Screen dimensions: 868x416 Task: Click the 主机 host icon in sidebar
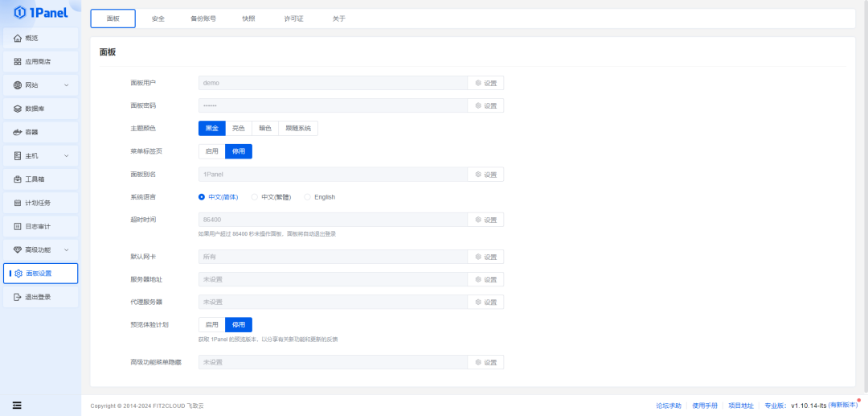coord(18,155)
